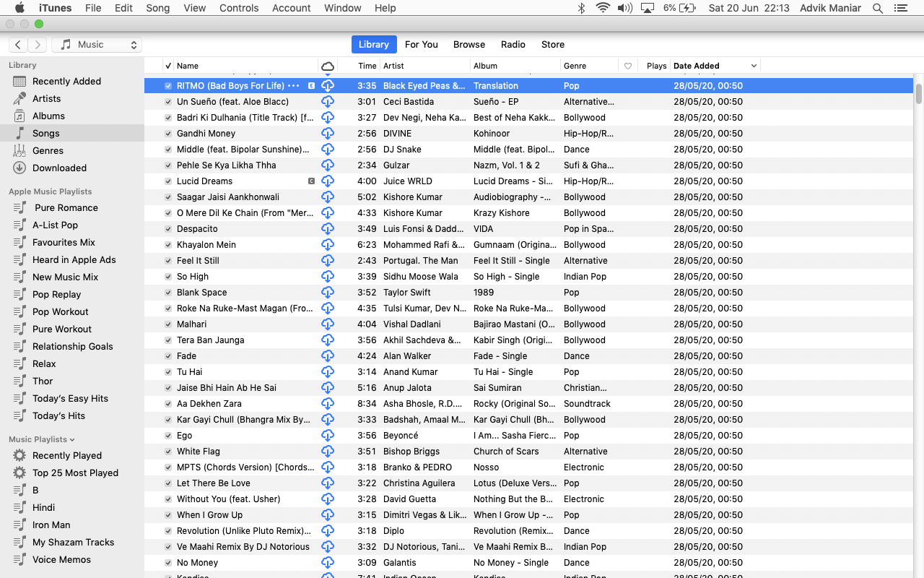The height and width of the screenshot is (578, 924).
Task: Sort songs by the Plays column header
Action: [656, 66]
